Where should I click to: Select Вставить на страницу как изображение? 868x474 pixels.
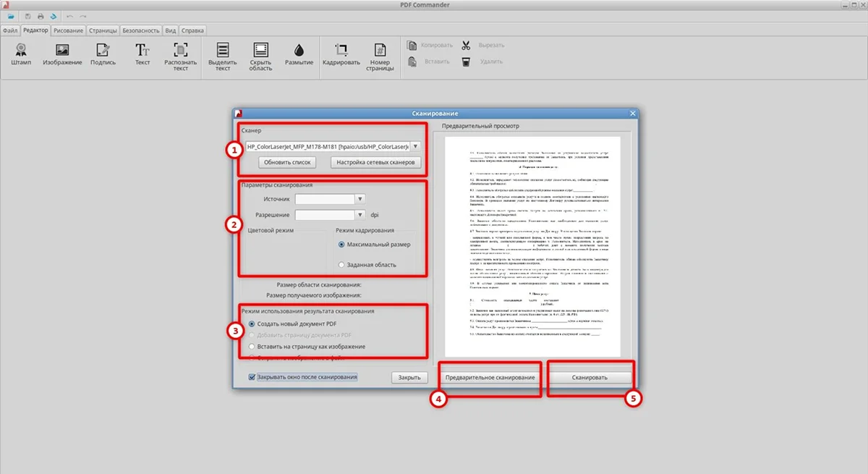(252, 347)
